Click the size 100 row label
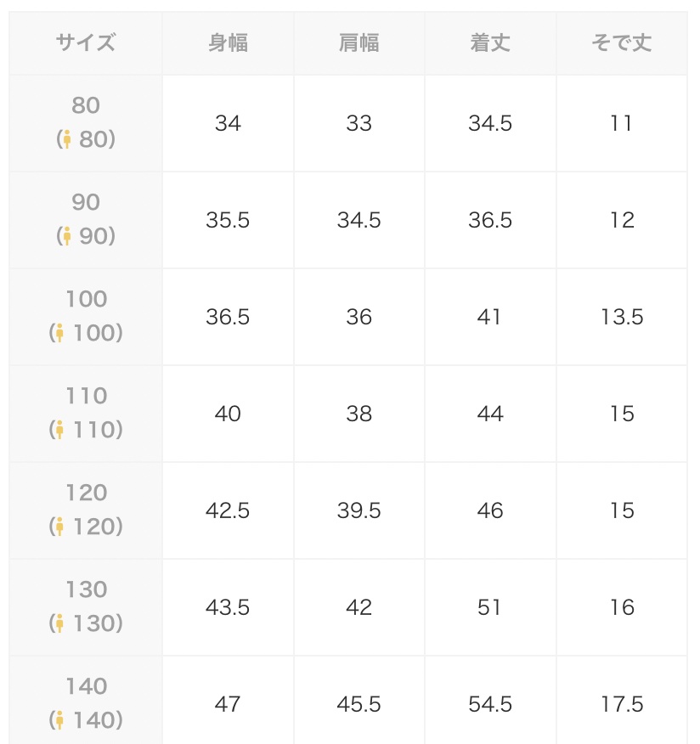This screenshot has width=700, height=744. tap(86, 317)
